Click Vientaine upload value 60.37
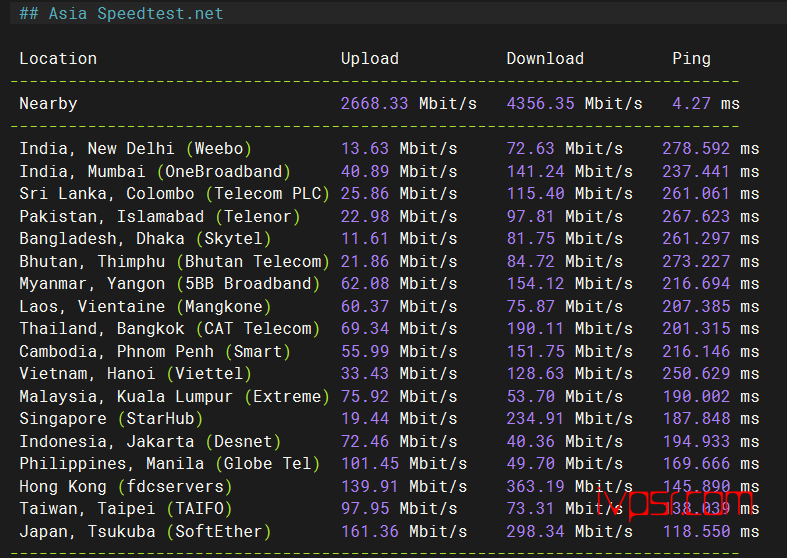 (x=365, y=307)
